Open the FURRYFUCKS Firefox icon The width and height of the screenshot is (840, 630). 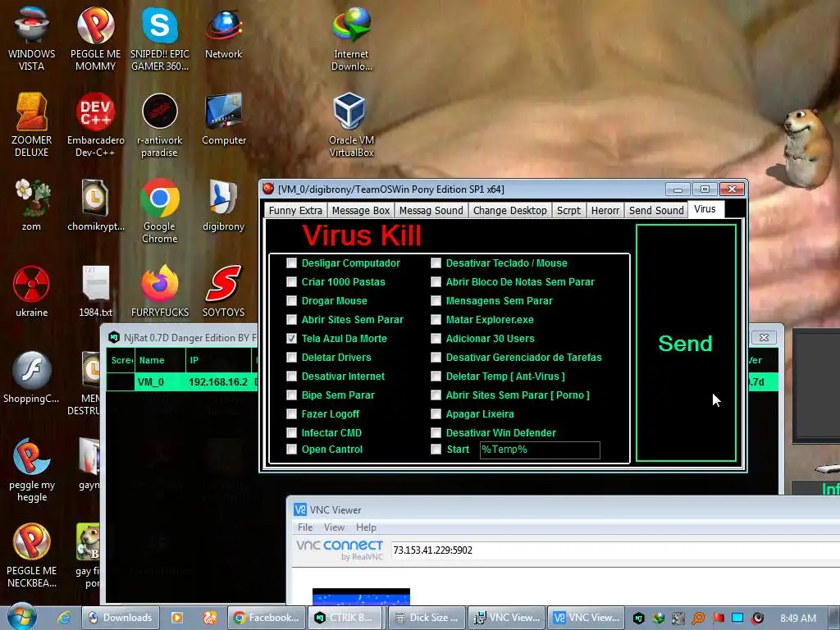click(160, 290)
